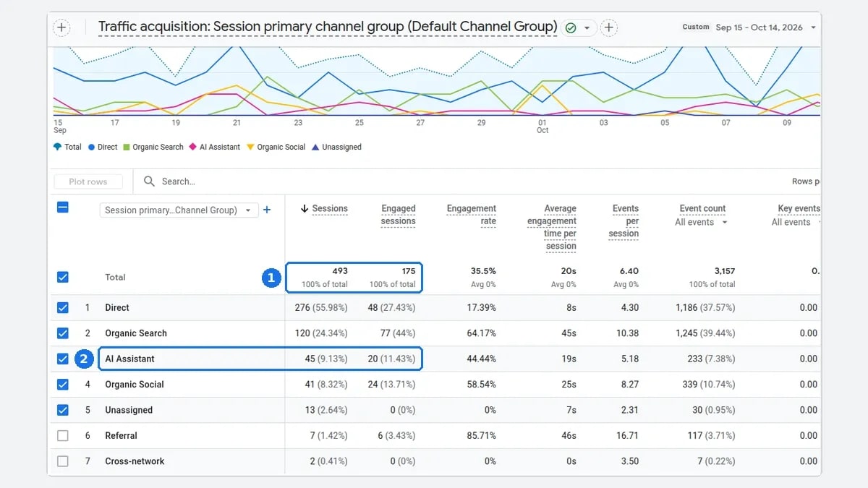This screenshot has width=868, height=488.
Task: Click the Organic Social legend triangle
Action: [250, 147]
